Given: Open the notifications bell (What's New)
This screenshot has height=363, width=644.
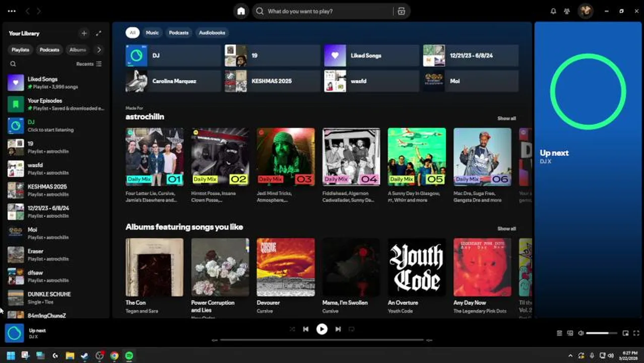Looking at the screenshot, I should point(553,11).
